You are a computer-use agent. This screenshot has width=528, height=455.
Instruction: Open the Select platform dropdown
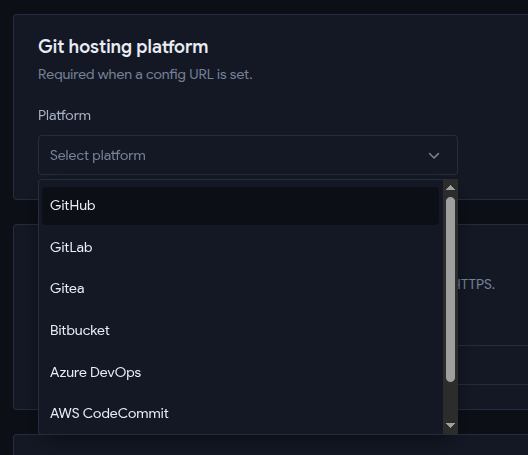(x=248, y=155)
